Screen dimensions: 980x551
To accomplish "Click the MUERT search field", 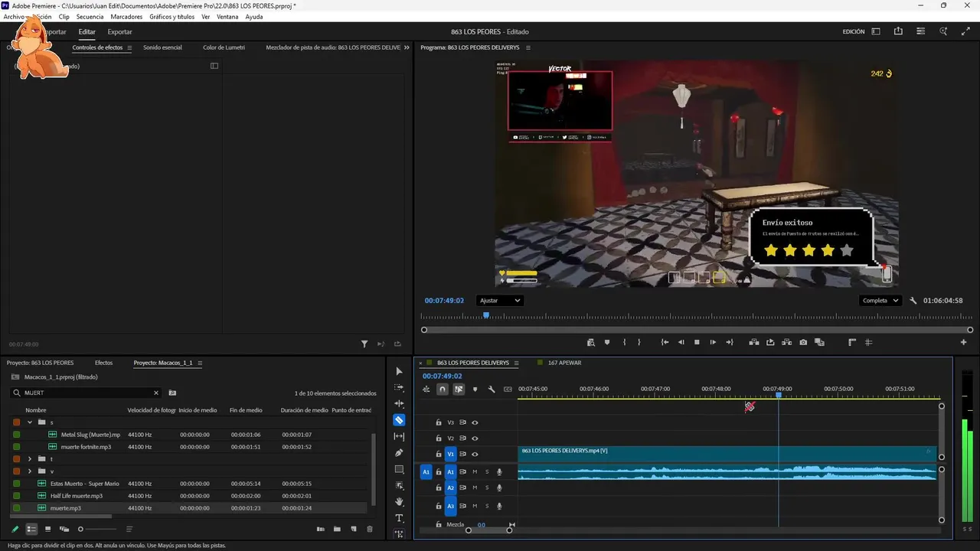I will tap(84, 393).
